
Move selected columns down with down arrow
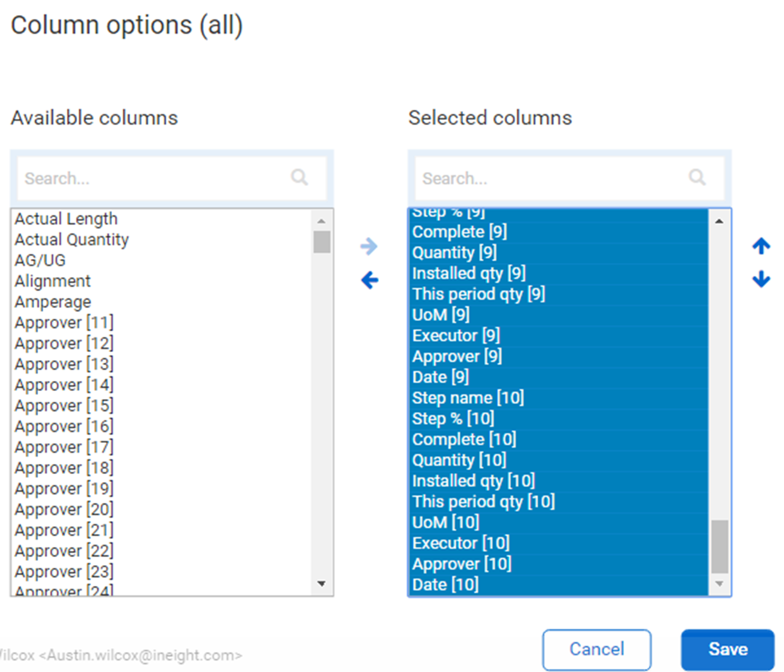tap(761, 279)
